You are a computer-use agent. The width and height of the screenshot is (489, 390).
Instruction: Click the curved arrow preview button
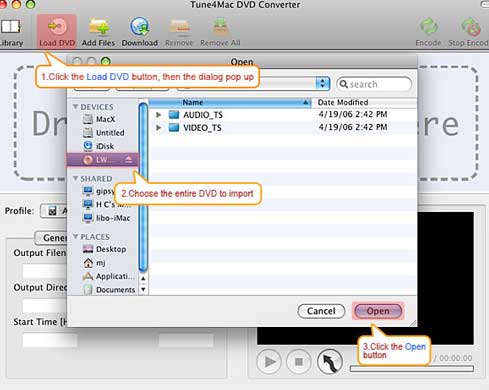pos(330,362)
